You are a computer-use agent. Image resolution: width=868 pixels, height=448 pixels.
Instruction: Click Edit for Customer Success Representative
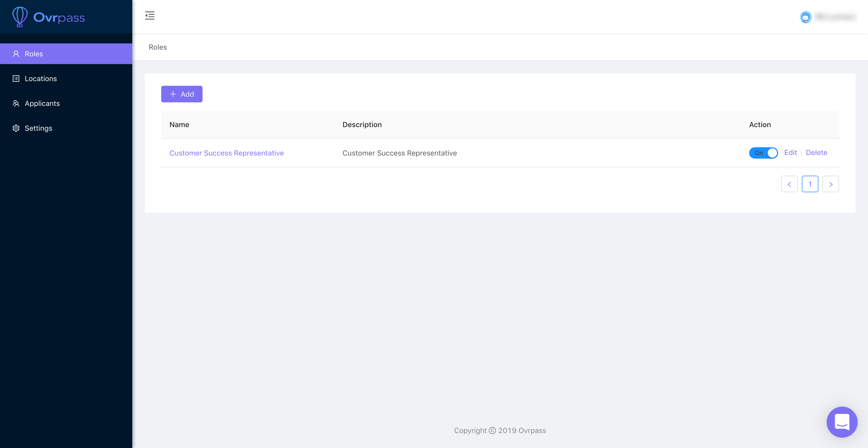click(x=790, y=153)
